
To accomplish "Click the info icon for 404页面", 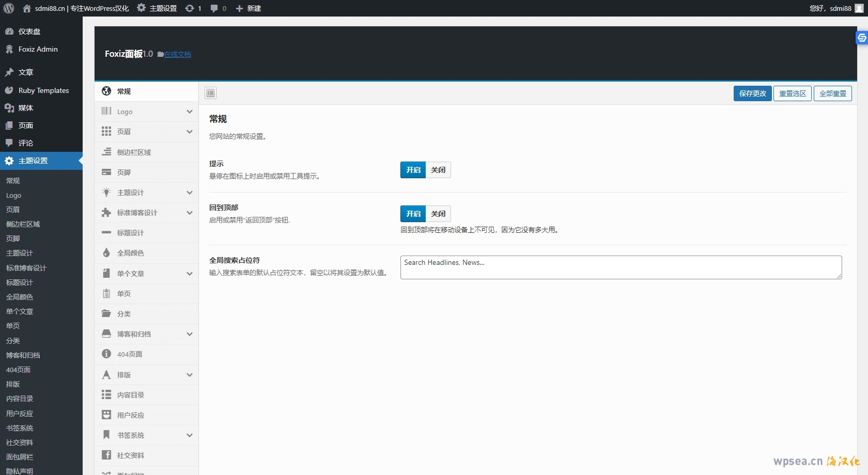I will pos(106,354).
